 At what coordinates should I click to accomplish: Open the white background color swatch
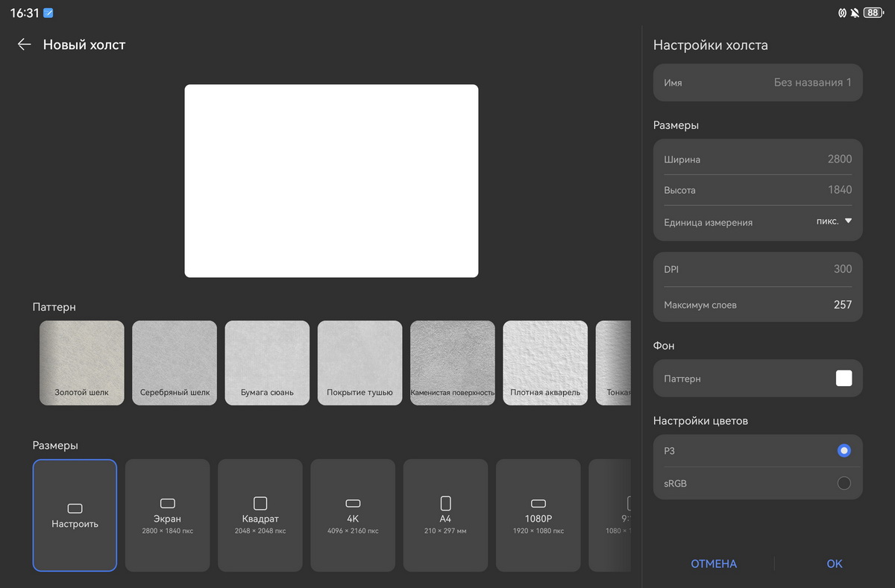coord(844,379)
